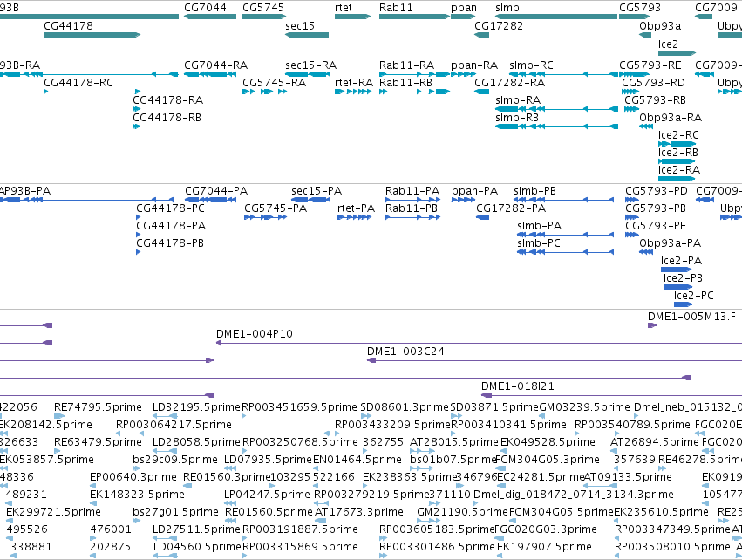
Task: Select the ppan-RA transcript label
Action: [474, 65]
